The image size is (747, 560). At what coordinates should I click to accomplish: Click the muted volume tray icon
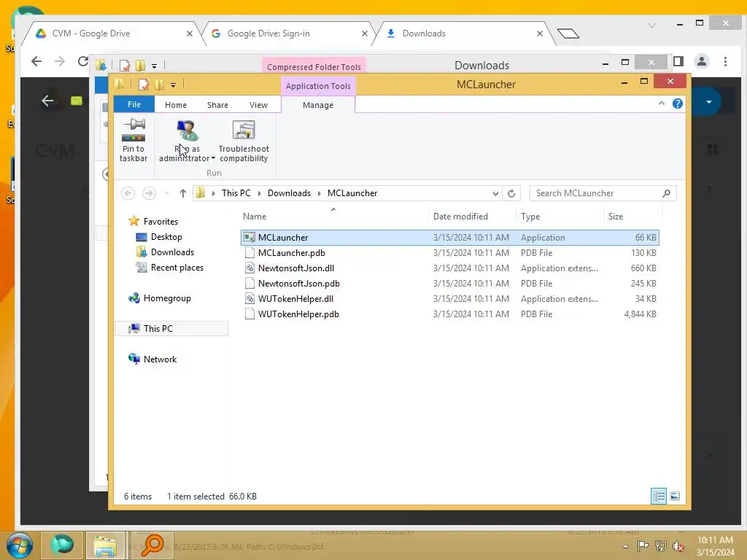678,545
